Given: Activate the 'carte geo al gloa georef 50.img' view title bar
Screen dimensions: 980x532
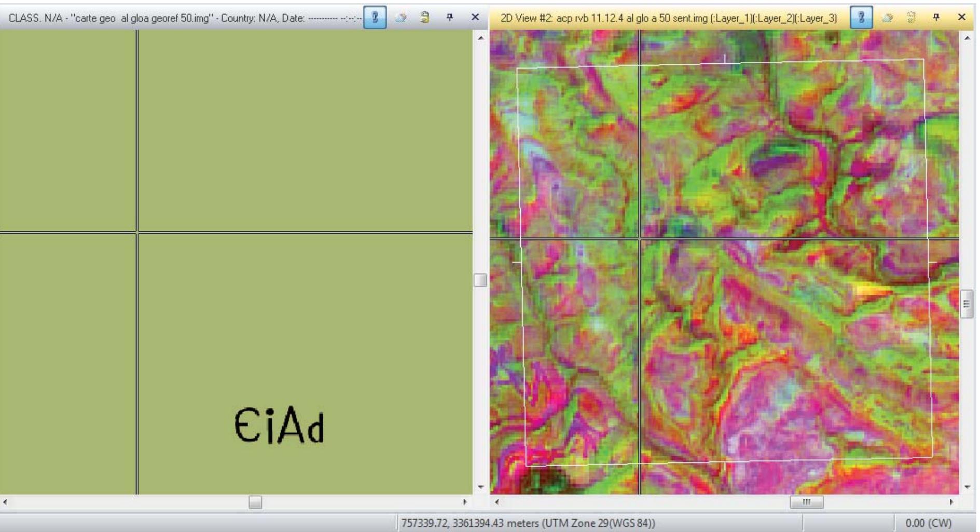Looking at the screenshot, I should coord(182,17).
